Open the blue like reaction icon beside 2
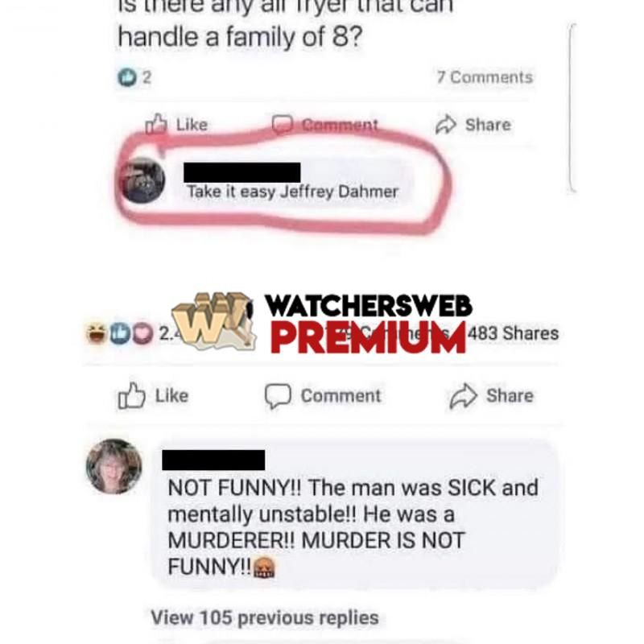The height and width of the screenshot is (644, 644). click(x=127, y=77)
